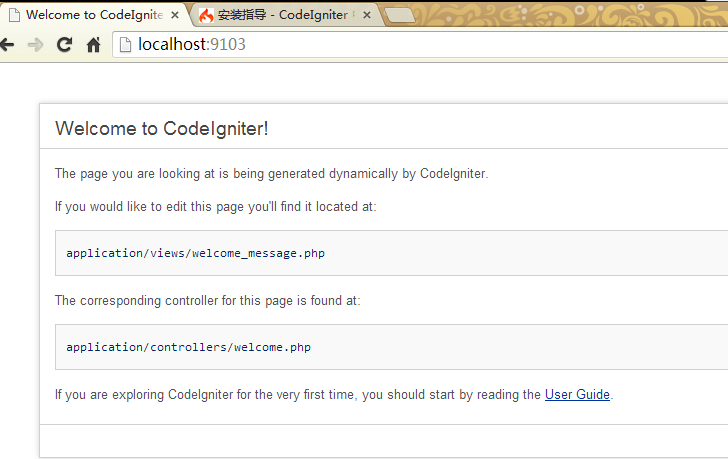Open the User Guide link
Screen dimensions: 728x459
tap(577, 394)
